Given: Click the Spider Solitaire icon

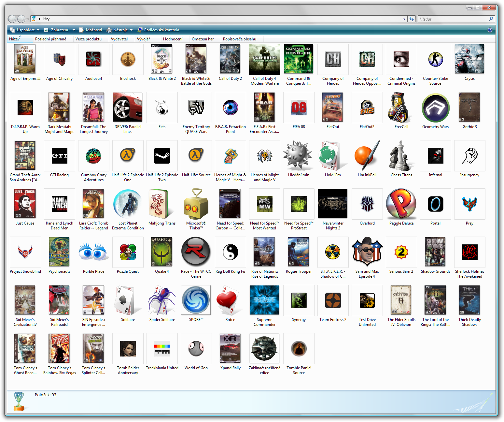Looking at the screenshot, I should (x=162, y=300).
